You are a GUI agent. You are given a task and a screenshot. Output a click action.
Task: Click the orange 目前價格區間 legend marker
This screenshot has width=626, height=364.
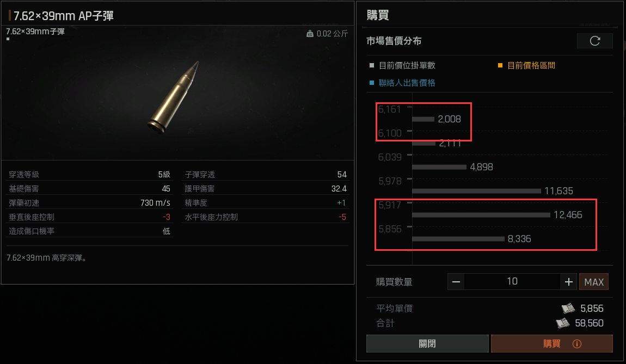coord(500,65)
